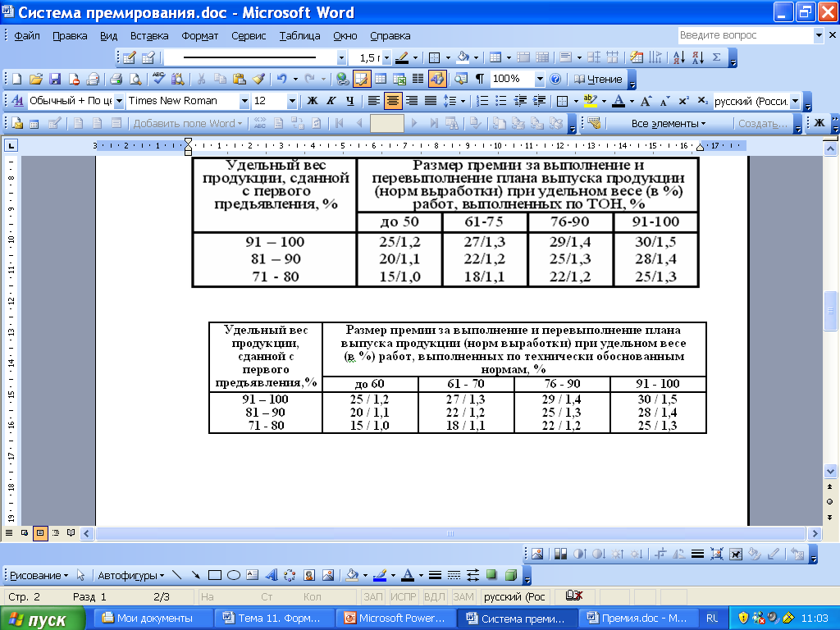
Task: Open the Вставка menu
Action: tap(149, 36)
